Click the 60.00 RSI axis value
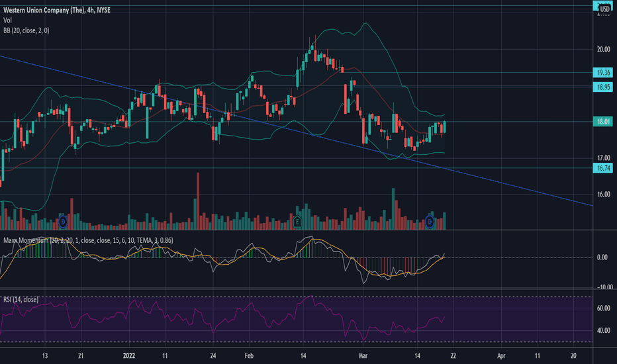Viewport: 617px width, 364px height. [604, 308]
